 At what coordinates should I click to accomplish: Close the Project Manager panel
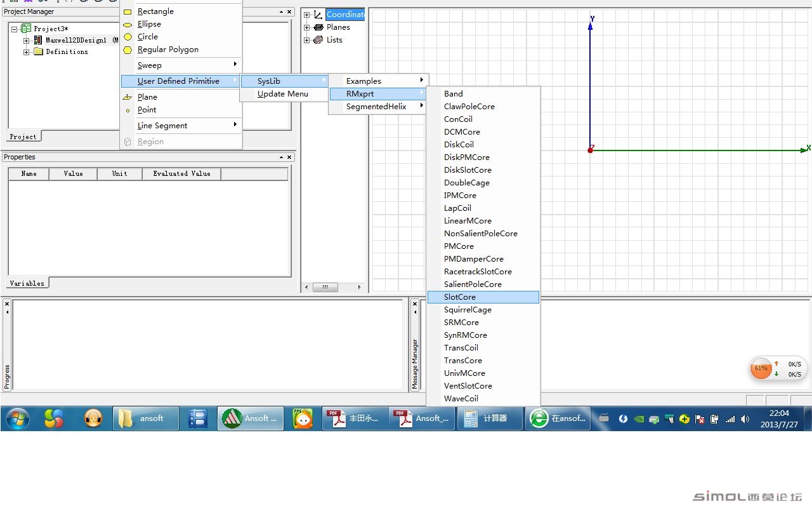[x=290, y=12]
